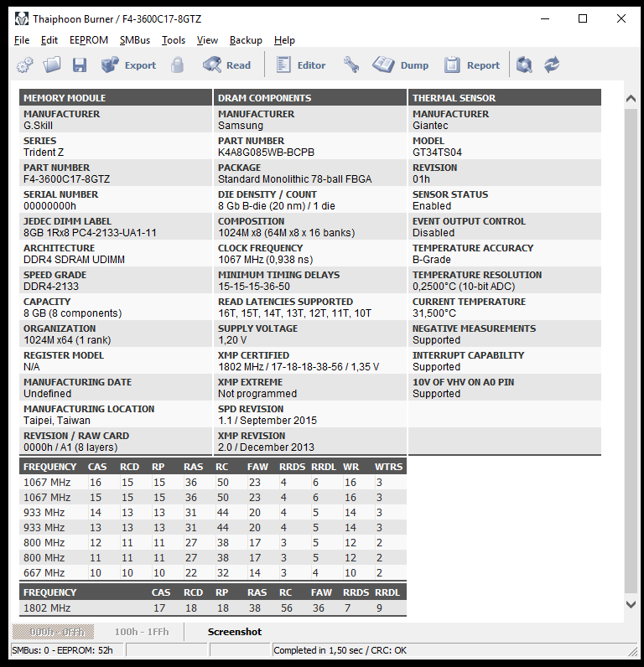The height and width of the screenshot is (667, 644).
Task: Click the Giantec manufacturer value
Action: click(x=430, y=126)
